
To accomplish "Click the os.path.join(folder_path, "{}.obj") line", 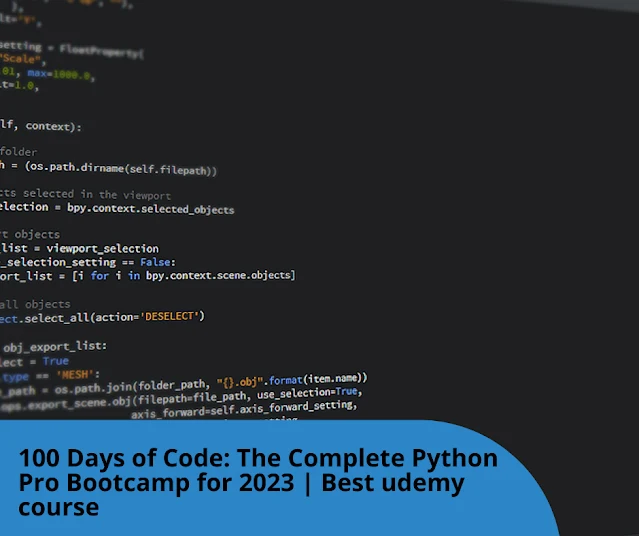I will pos(184,385).
